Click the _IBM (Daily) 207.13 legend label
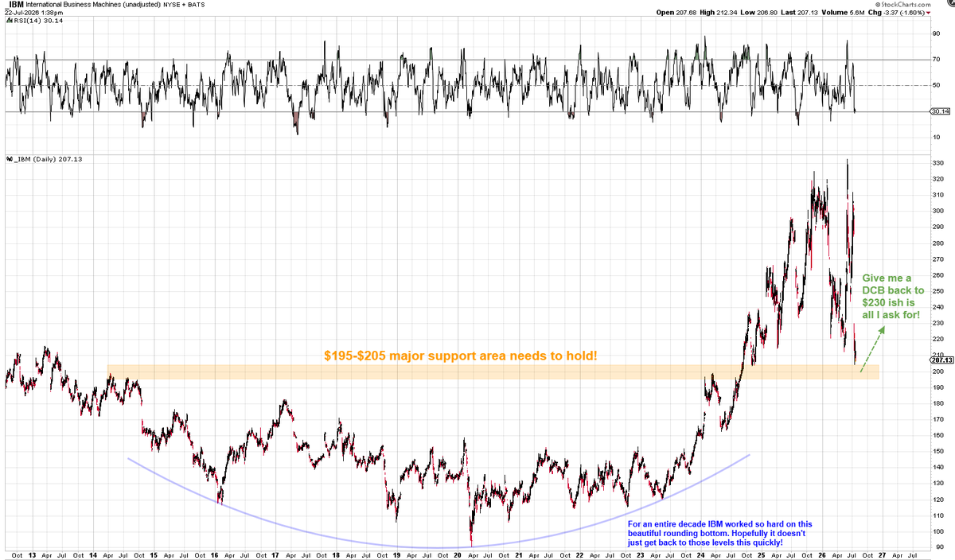 pos(48,159)
